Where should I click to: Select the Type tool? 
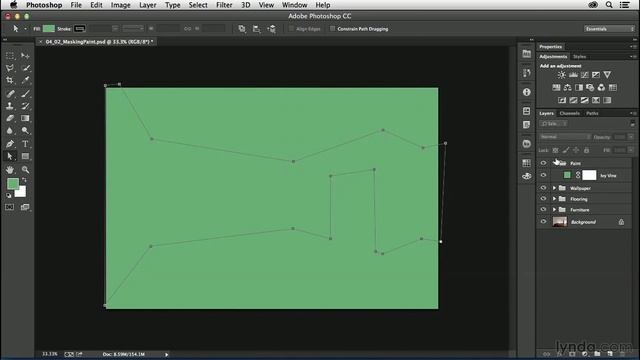[x=25, y=144]
